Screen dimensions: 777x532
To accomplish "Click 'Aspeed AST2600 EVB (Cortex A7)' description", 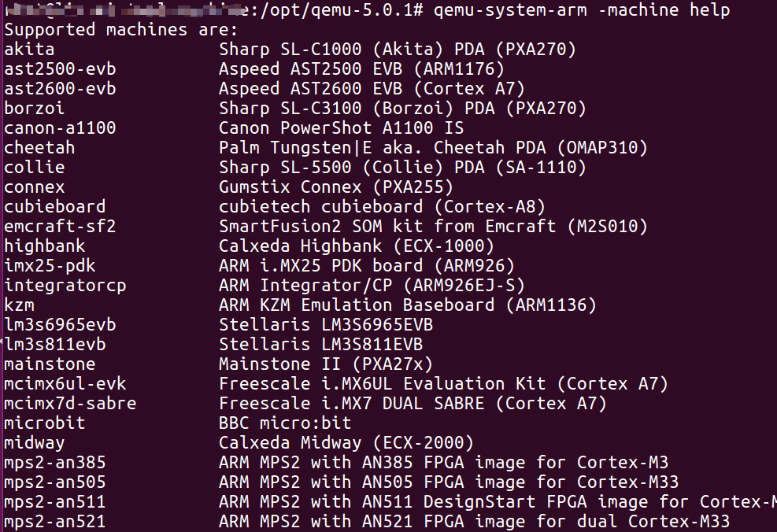I will pos(372,89).
